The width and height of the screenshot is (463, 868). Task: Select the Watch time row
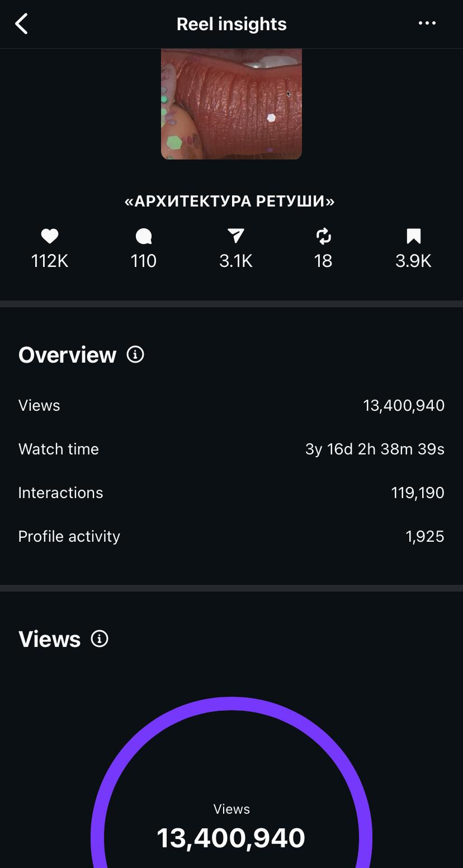(232, 449)
